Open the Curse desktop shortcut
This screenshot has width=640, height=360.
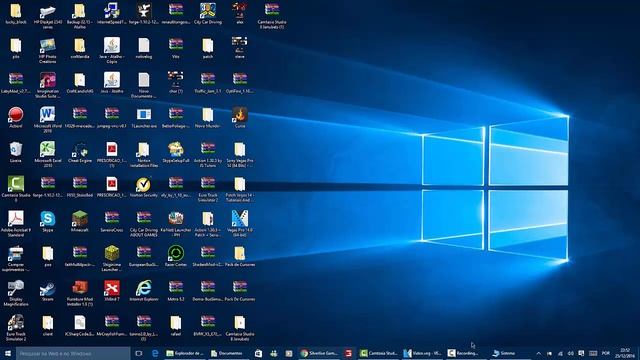tap(240, 114)
